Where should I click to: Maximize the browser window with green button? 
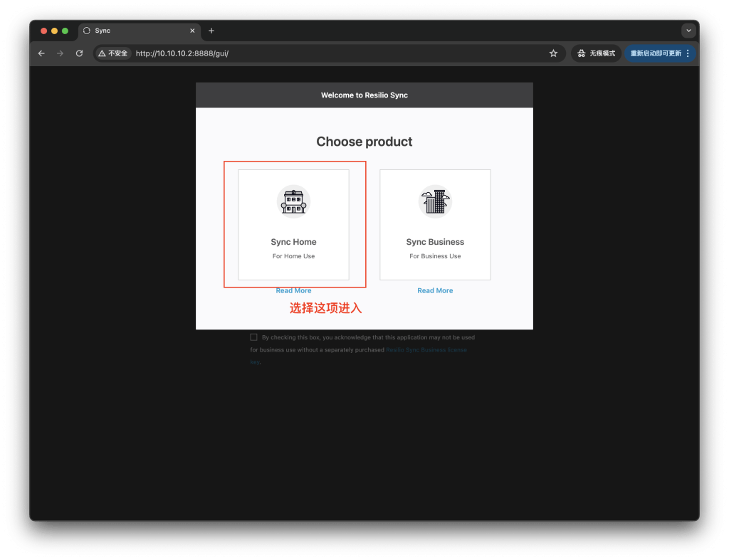(65, 31)
